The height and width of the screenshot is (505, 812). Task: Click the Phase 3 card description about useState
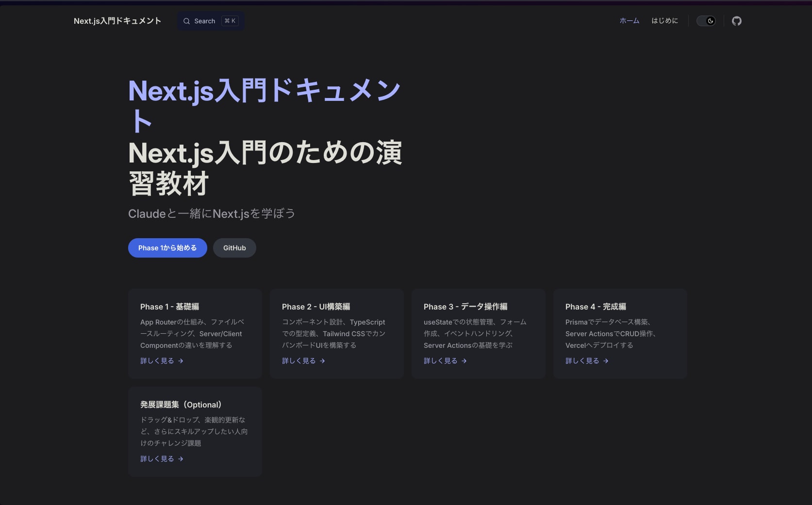tap(475, 334)
